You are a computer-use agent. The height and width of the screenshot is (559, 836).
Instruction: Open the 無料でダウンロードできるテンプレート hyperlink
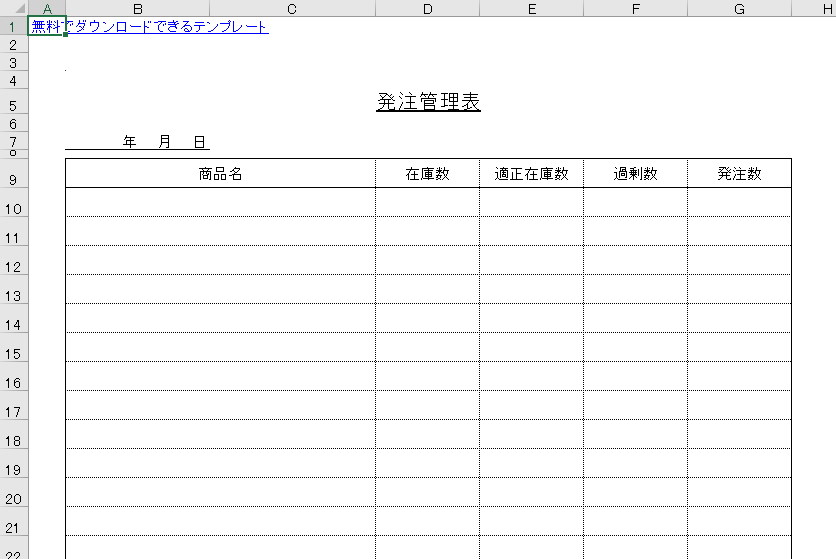150,26
